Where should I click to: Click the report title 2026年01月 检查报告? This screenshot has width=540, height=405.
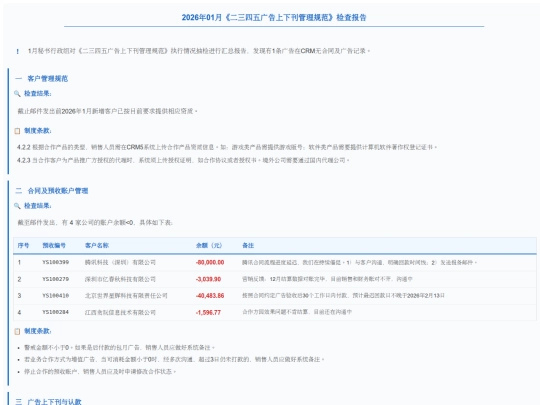tap(274, 17)
